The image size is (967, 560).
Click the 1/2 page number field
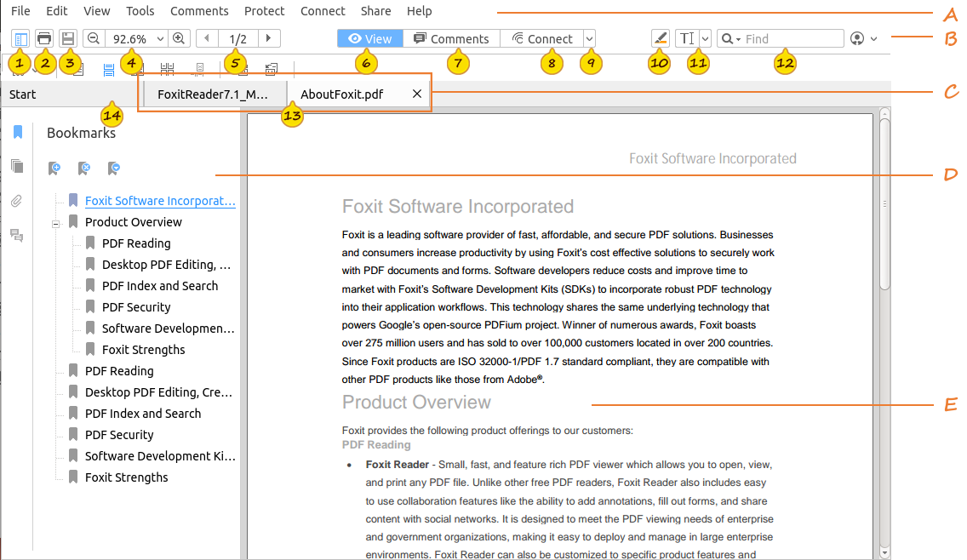(x=238, y=39)
